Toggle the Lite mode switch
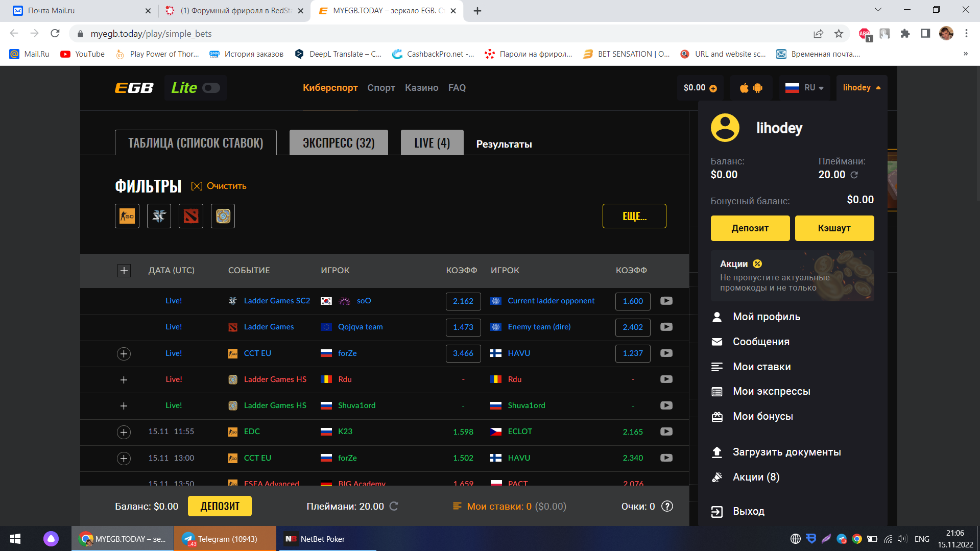Image resolution: width=980 pixels, height=551 pixels. coord(211,88)
